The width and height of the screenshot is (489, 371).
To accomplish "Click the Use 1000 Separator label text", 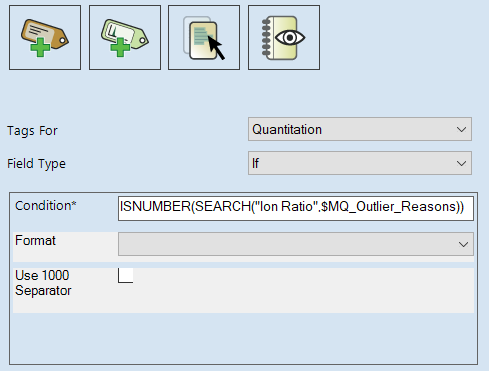I will 43,283.
